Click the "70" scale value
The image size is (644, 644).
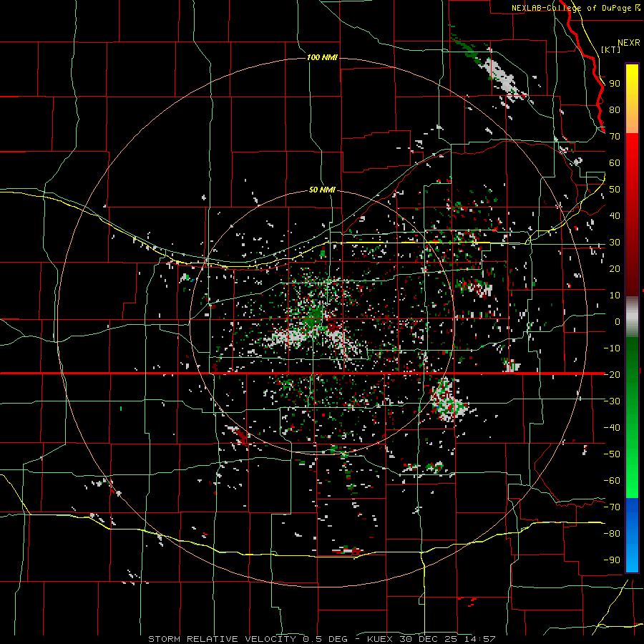coord(615,137)
